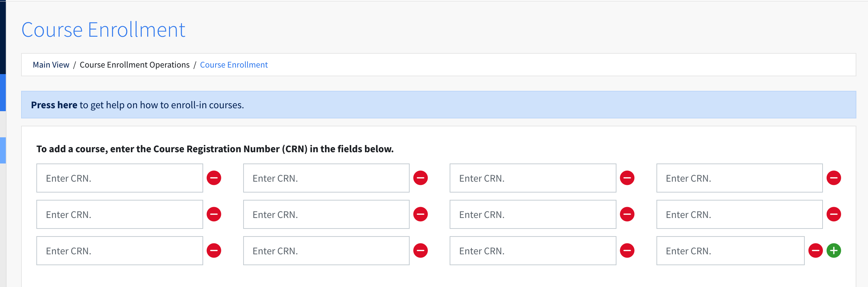Remove the third CRN field in row three

pos(627,250)
